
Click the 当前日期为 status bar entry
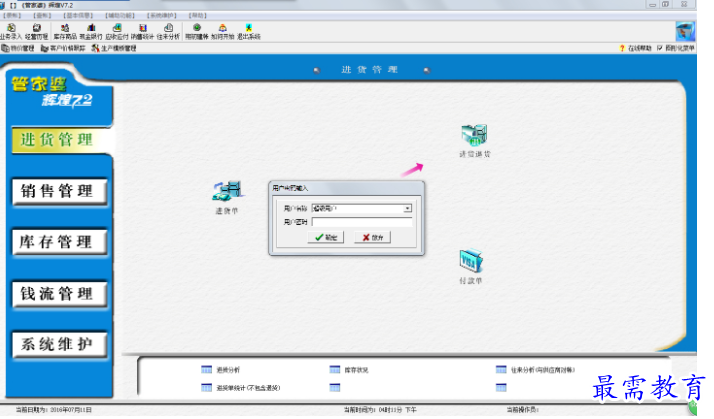(54, 410)
